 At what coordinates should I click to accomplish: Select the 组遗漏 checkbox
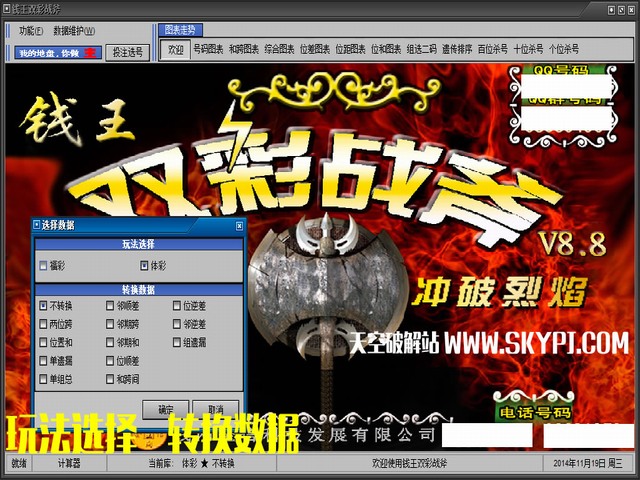[177, 342]
